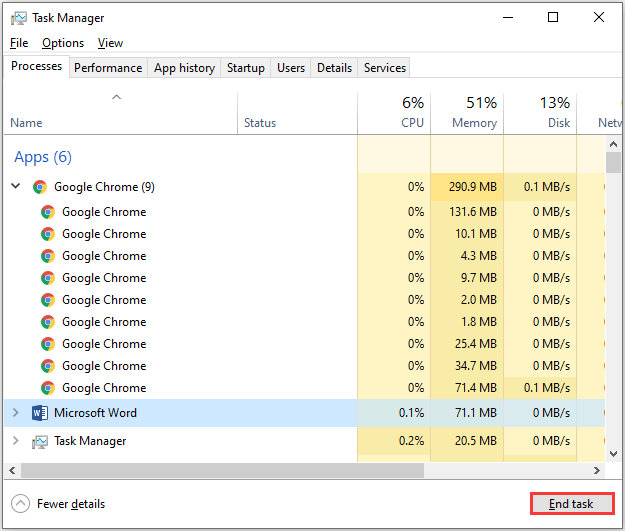Click Chrome icon in the 2.0 MB row
This screenshot has height=531, width=625.
click(48, 299)
